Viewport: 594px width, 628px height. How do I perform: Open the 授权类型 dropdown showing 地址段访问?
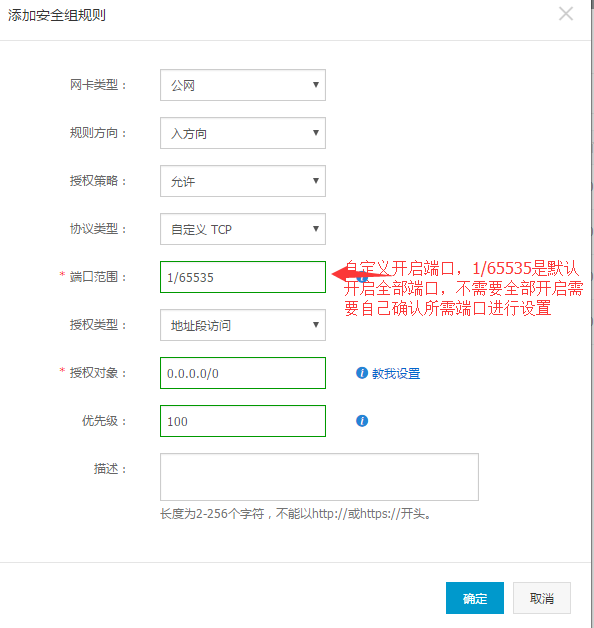(243, 325)
